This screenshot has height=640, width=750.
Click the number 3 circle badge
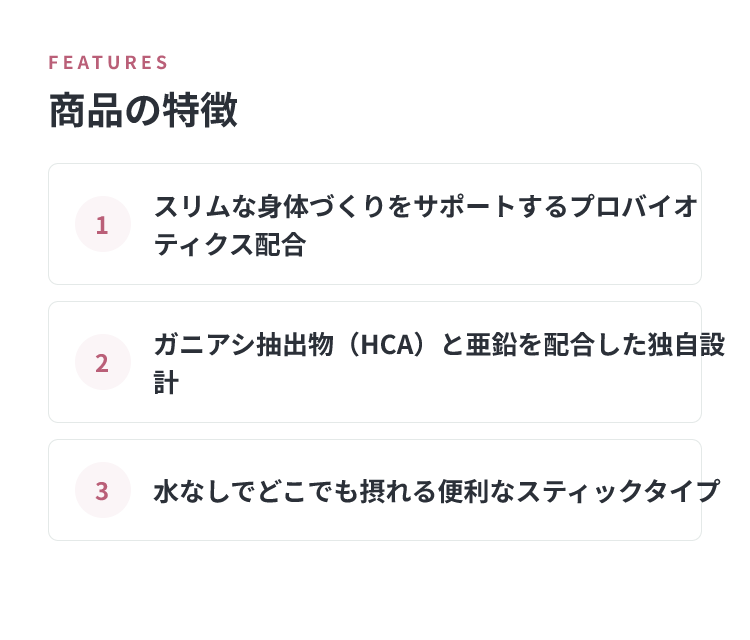pos(103,490)
